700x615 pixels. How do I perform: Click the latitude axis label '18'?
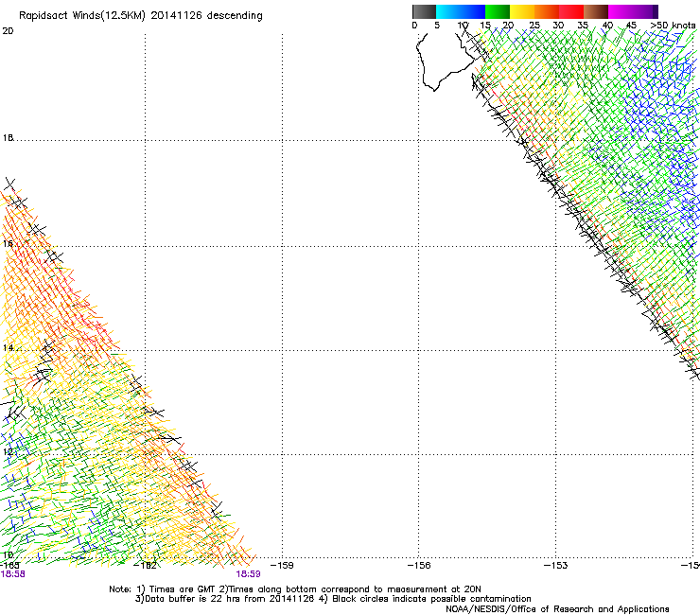coord(8,138)
